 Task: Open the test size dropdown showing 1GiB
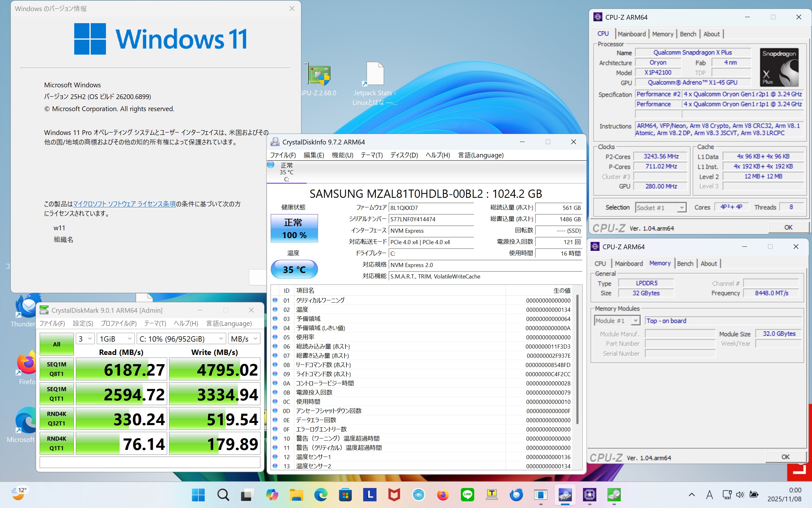coord(115,339)
